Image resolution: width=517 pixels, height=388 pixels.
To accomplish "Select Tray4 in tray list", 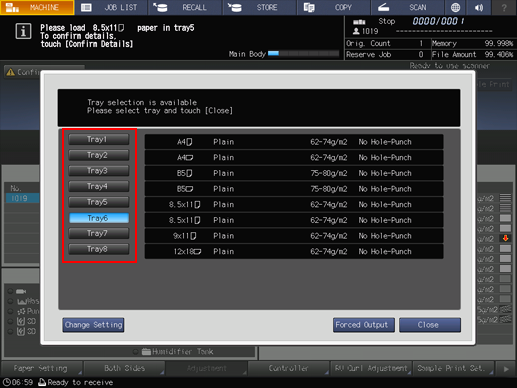I will point(99,186).
